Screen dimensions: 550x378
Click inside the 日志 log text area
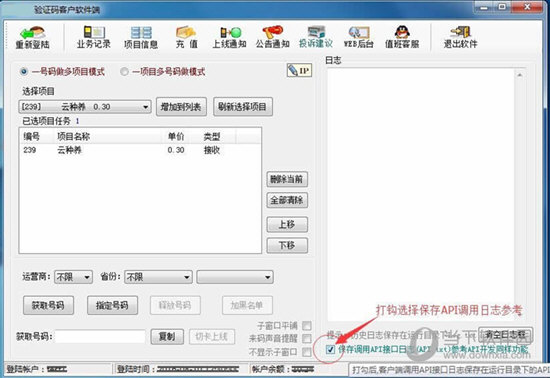[421, 195]
